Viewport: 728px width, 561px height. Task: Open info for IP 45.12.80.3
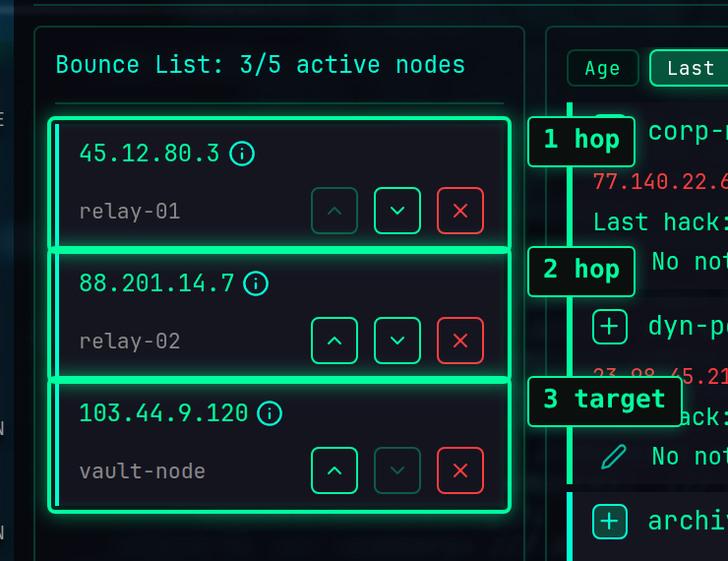point(242,154)
